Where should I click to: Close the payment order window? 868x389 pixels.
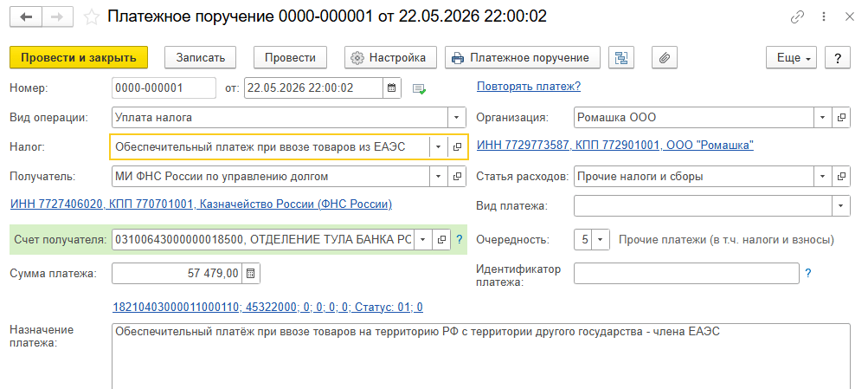[850, 17]
